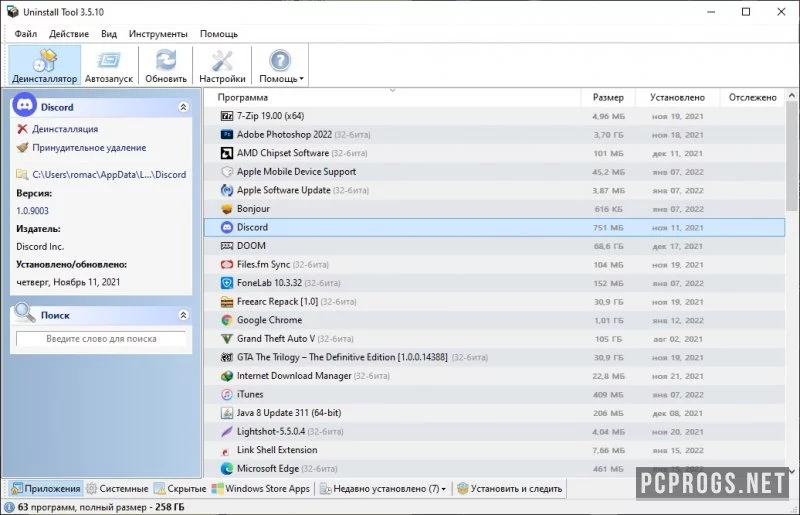
Task: Click Discord version text 1.0.9003
Action: point(32,211)
